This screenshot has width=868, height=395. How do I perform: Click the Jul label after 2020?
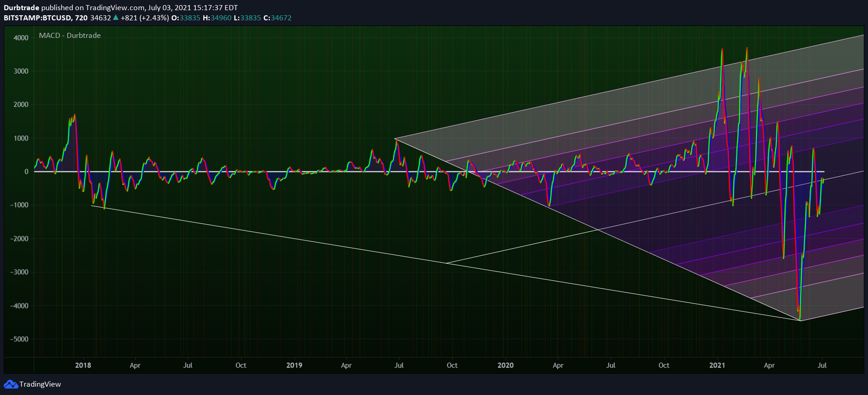(611, 365)
